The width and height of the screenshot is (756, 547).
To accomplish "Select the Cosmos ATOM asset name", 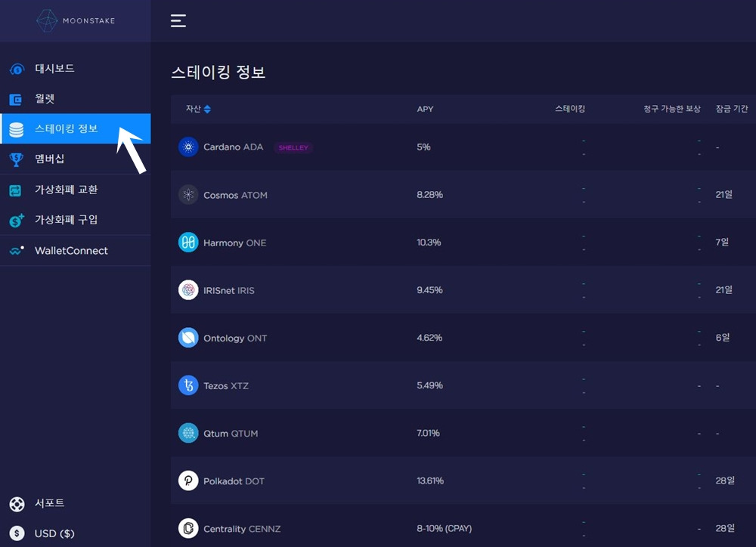I will (x=235, y=195).
